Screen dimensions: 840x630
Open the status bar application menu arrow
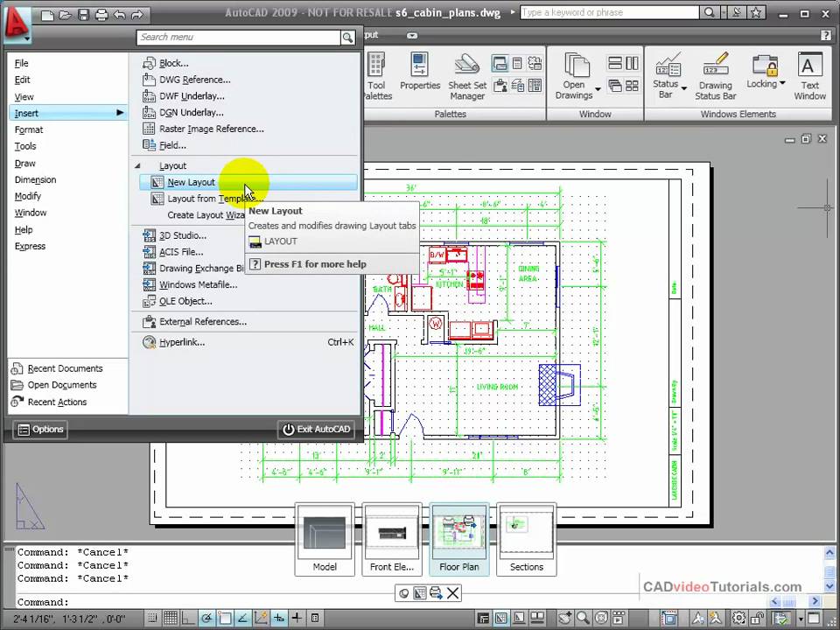coord(801,619)
